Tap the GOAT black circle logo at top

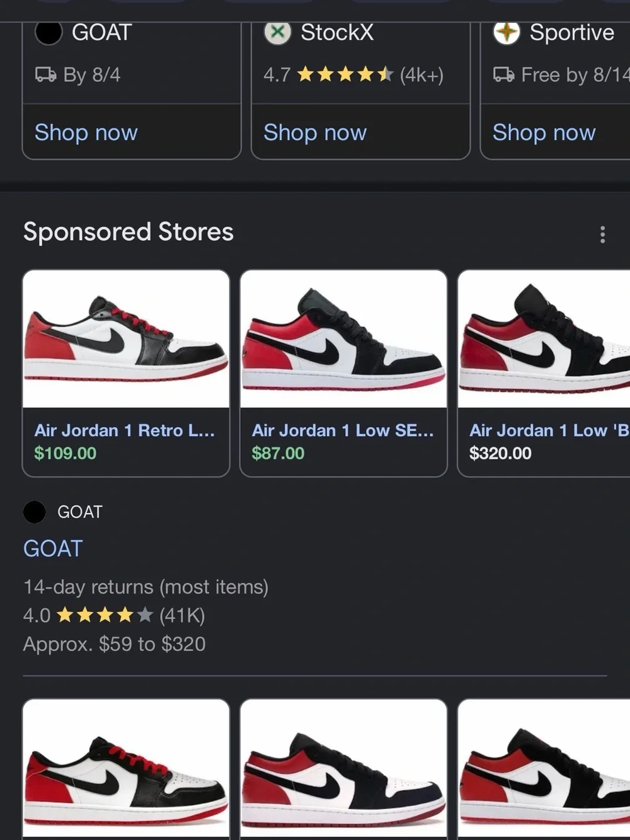(x=49, y=32)
